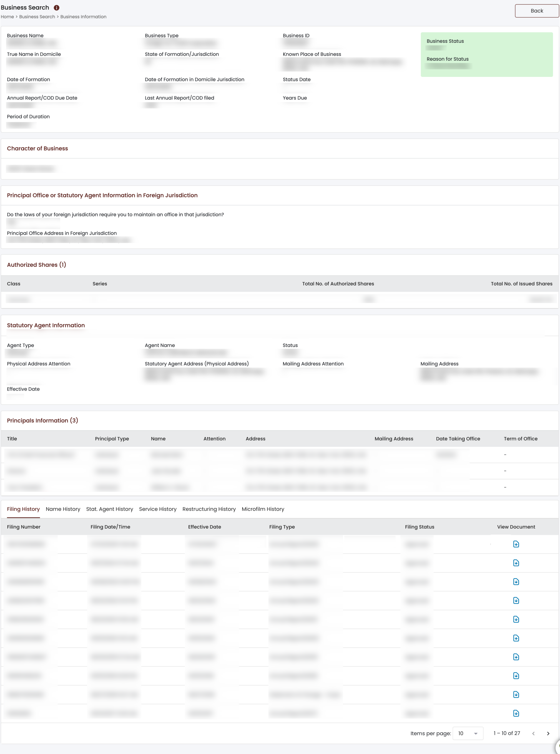
Task: Click the Statutory Agent Information heading
Action: [x=46, y=325]
